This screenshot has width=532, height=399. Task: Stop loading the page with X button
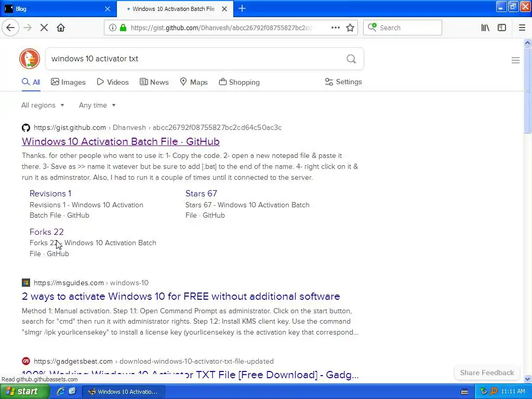tap(44, 28)
